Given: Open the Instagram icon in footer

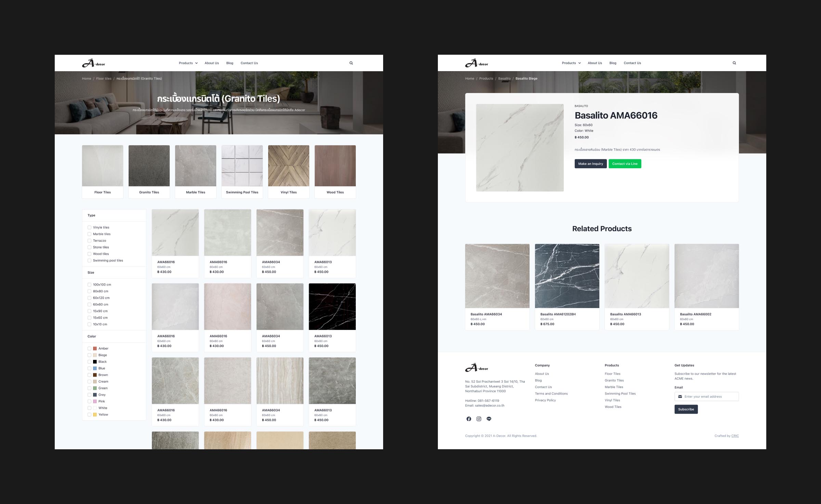Looking at the screenshot, I should (x=479, y=419).
